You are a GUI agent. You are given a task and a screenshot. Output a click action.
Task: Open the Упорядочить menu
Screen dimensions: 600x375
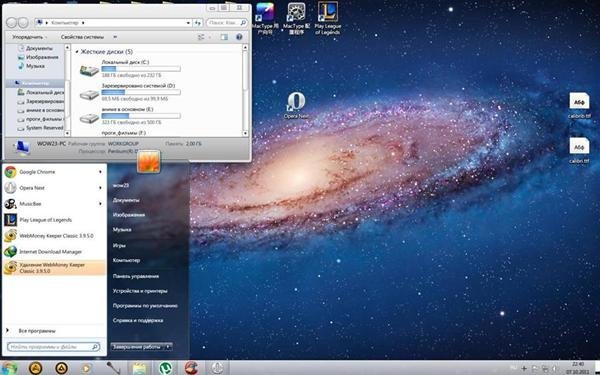(29, 38)
